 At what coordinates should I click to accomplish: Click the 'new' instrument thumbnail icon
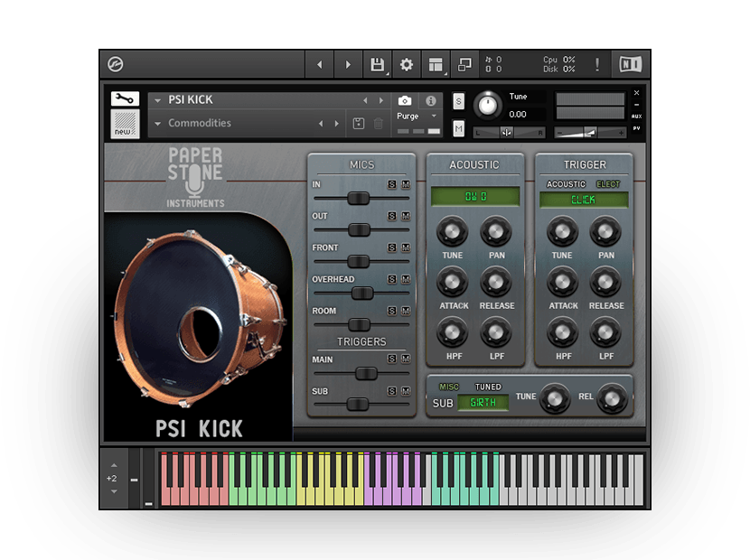[125, 124]
